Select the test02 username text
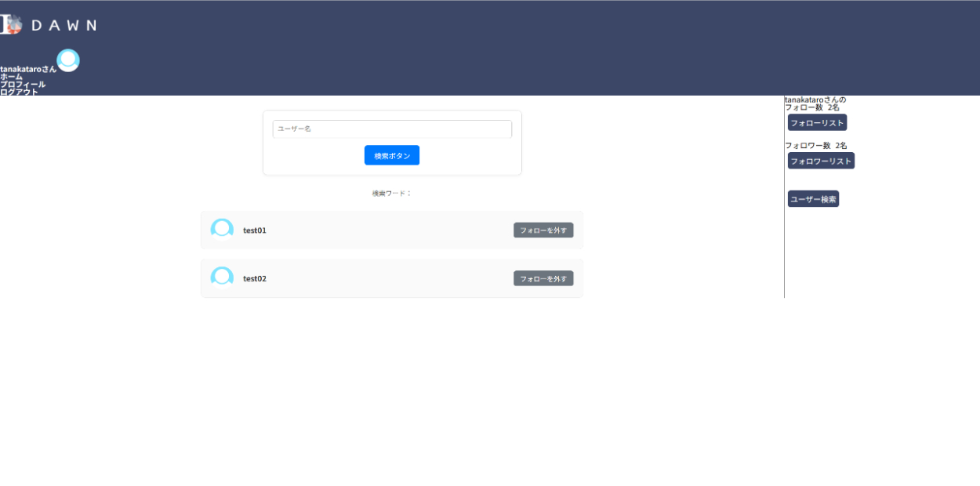 255,279
